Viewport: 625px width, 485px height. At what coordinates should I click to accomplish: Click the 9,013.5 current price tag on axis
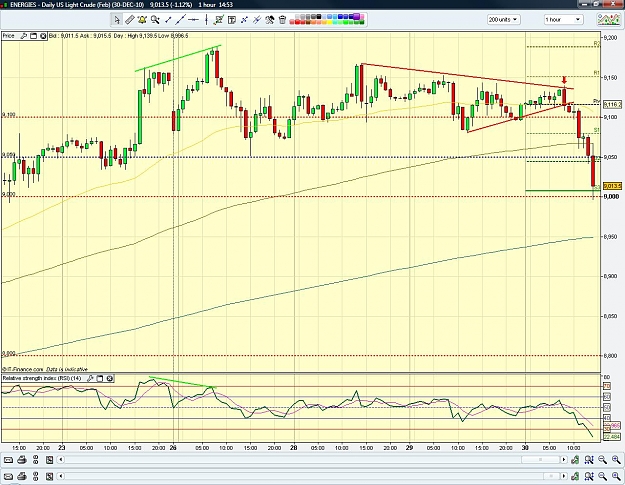[x=612, y=186]
